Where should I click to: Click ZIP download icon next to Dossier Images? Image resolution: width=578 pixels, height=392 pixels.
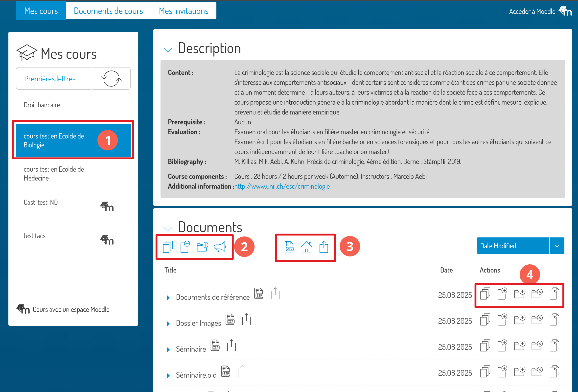[230, 319]
